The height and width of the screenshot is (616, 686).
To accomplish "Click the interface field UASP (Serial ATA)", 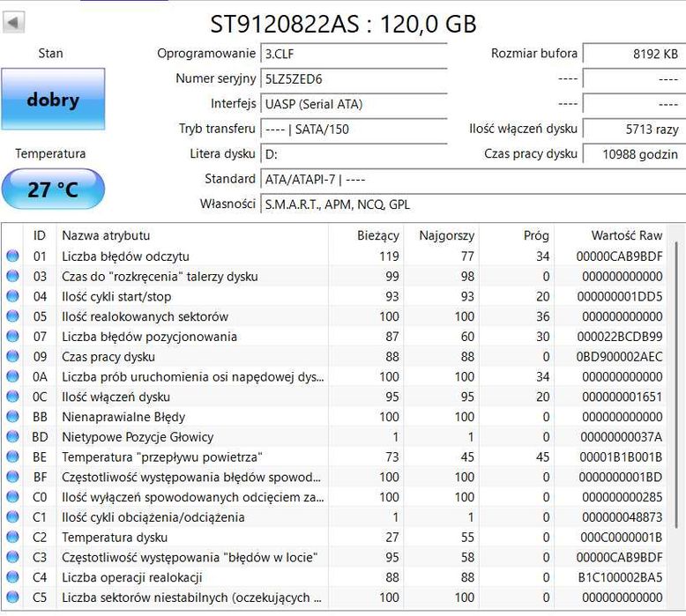I will 354,104.
